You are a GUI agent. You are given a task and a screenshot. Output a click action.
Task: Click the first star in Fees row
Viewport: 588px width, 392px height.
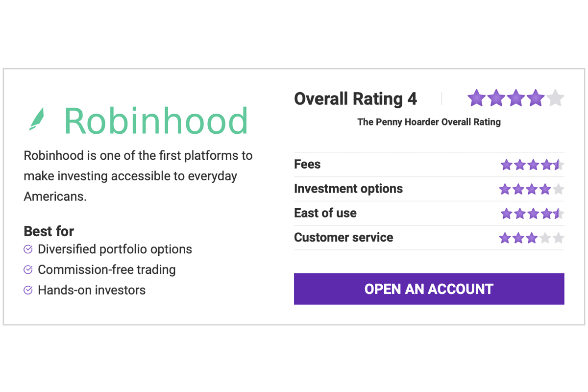click(x=506, y=165)
